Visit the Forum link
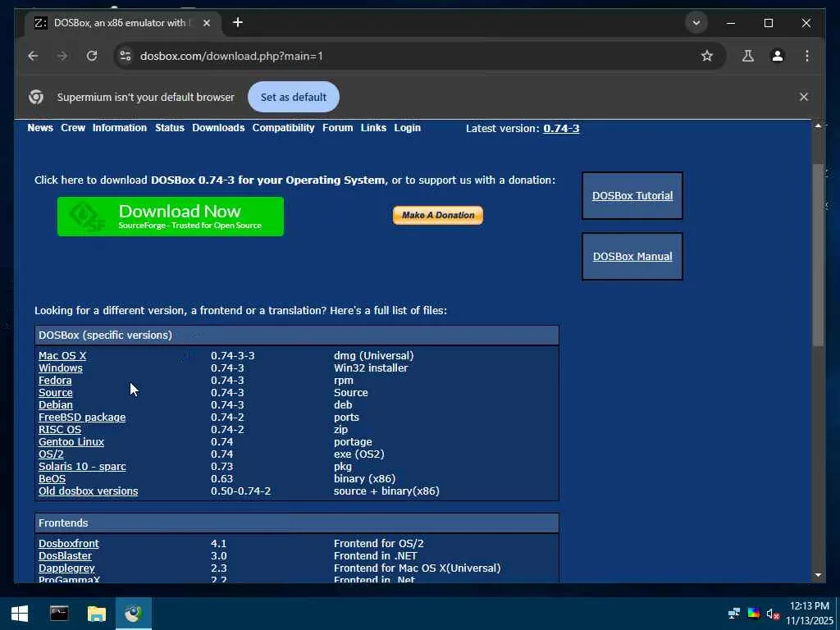This screenshot has height=630, width=840. [x=337, y=128]
